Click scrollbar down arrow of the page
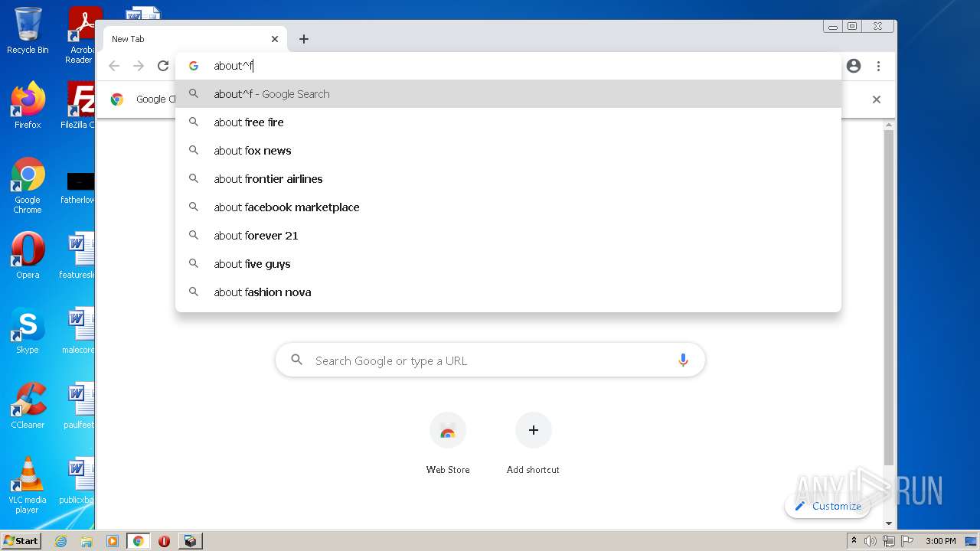 888,523
